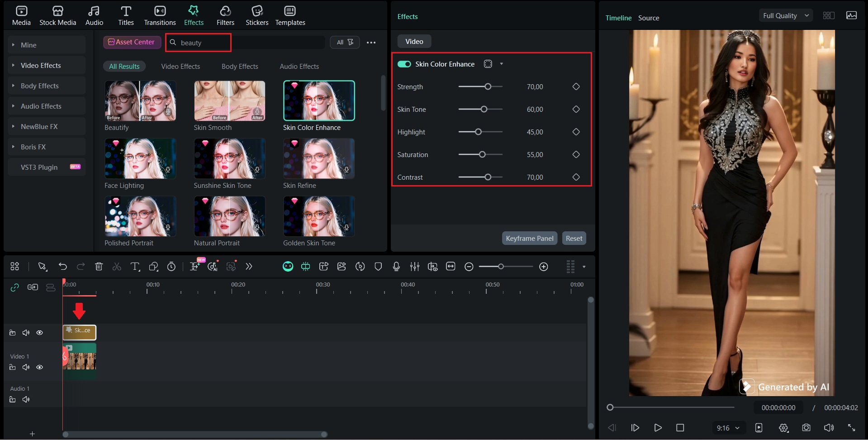Reset the Skin Color Enhance settings
This screenshot has width=868, height=440.
point(574,238)
